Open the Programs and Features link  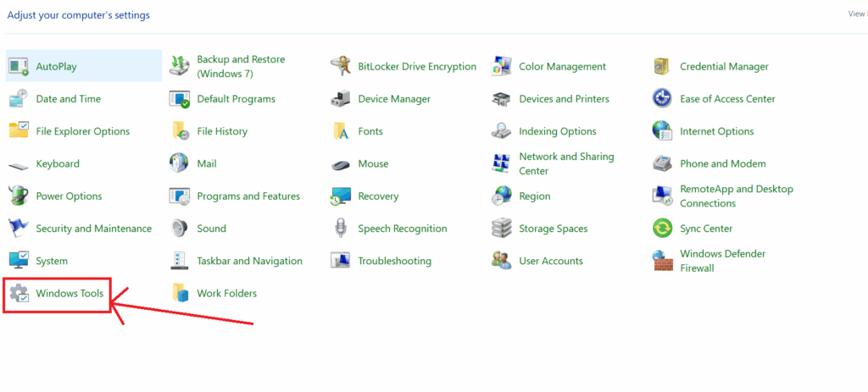click(x=248, y=196)
